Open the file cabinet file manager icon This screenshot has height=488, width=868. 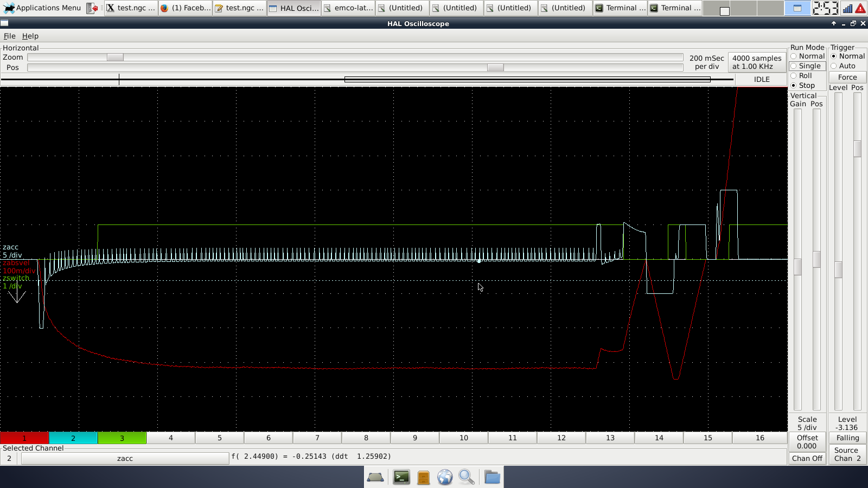424,477
